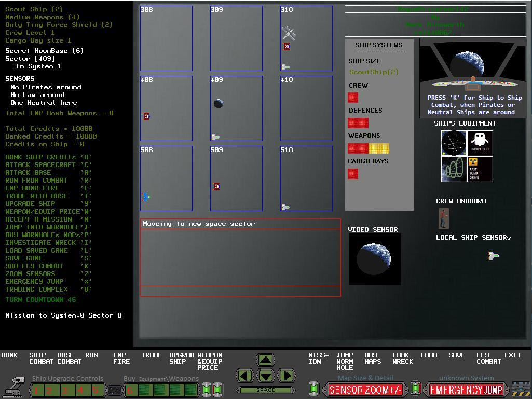The image size is (532, 399).
Task: Click the SAVE command
Action: pyautogui.click(x=457, y=355)
